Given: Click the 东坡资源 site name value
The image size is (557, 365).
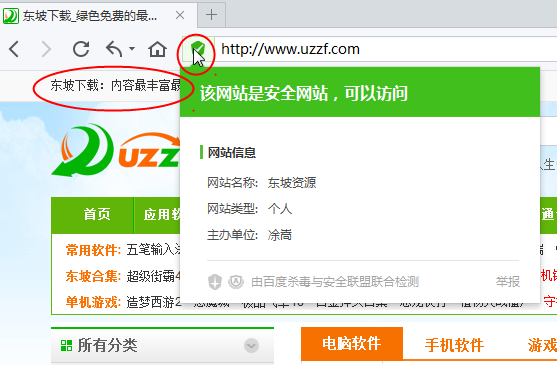Looking at the screenshot, I should [292, 183].
